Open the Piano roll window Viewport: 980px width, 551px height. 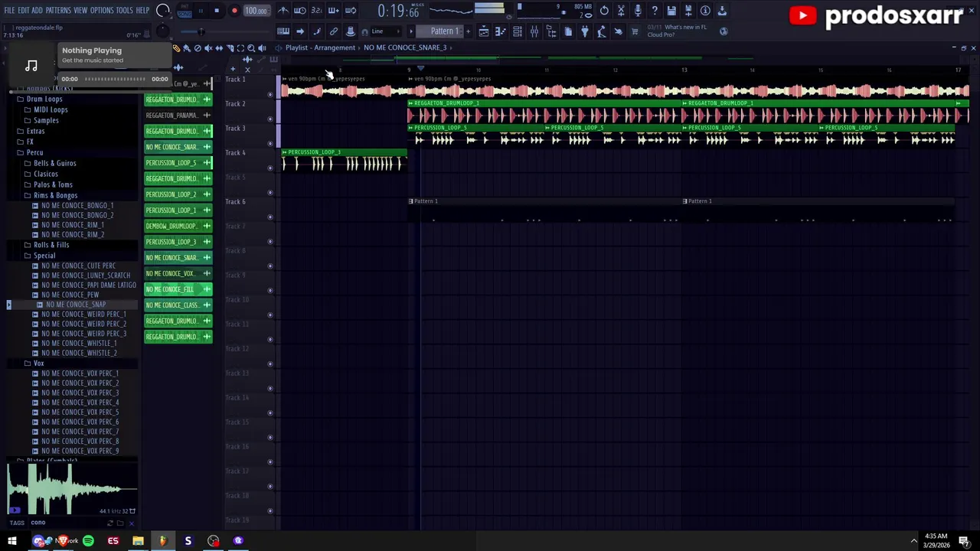point(501,31)
